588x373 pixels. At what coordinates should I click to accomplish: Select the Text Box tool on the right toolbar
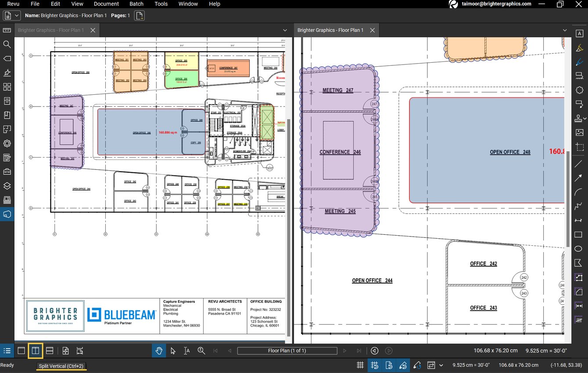(579, 33)
